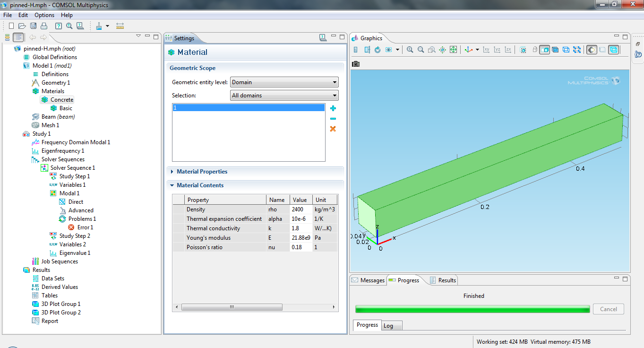Screen dimensions: 644x348
Task: Open the Options menu
Action: click(x=44, y=15)
